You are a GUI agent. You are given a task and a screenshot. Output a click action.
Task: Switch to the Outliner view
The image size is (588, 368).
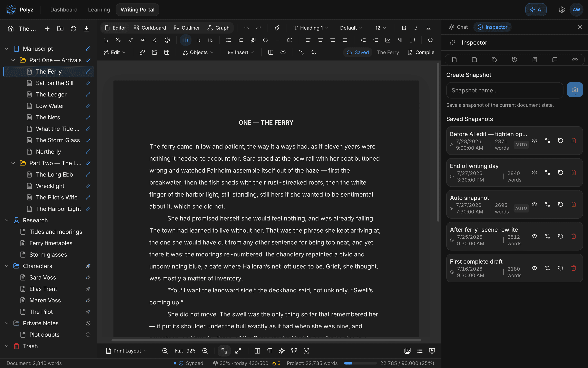(x=187, y=28)
